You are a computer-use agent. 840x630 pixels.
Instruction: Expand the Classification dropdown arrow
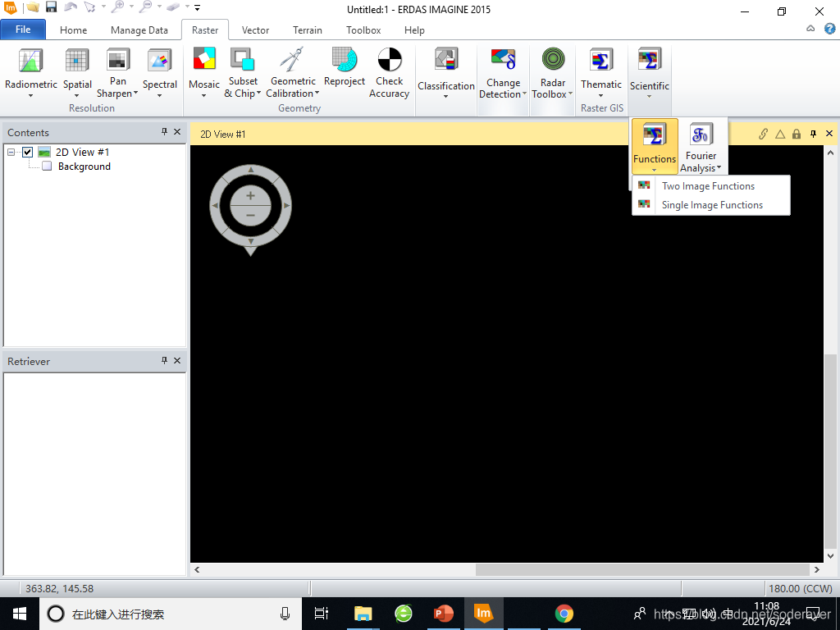pyautogui.click(x=445, y=97)
